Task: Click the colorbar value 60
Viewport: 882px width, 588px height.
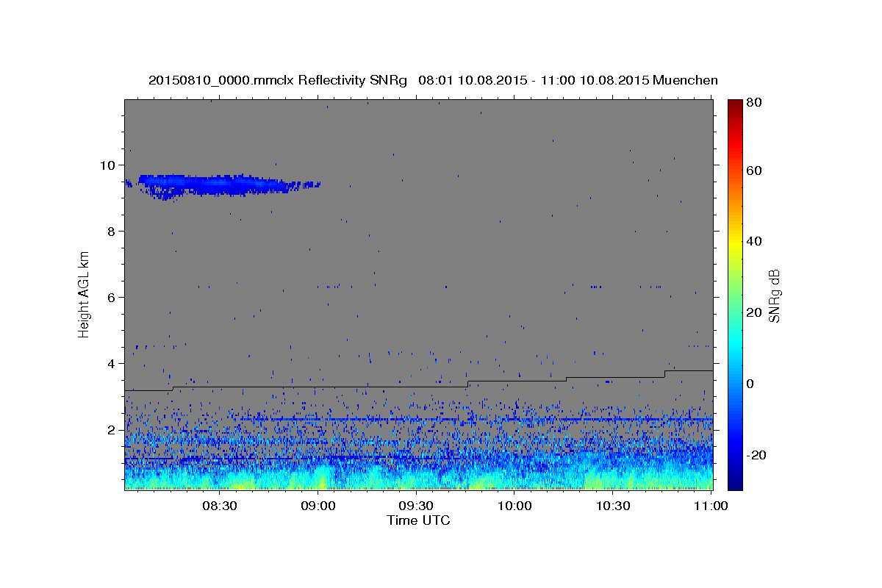Action: coord(755,170)
